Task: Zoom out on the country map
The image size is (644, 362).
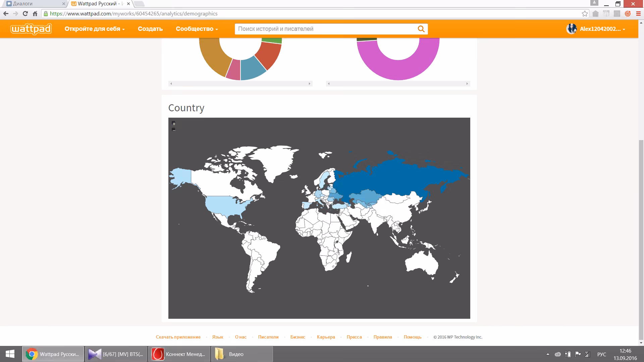Action: [x=174, y=129]
